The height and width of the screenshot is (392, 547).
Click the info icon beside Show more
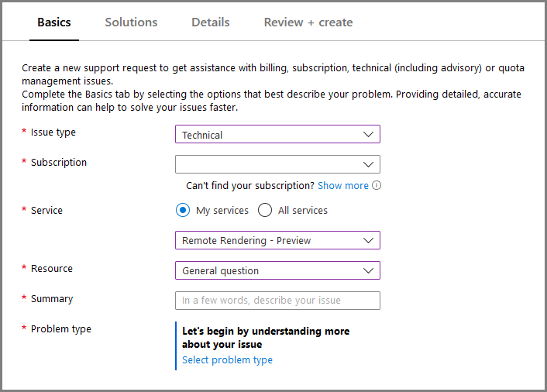pyautogui.click(x=377, y=186)
